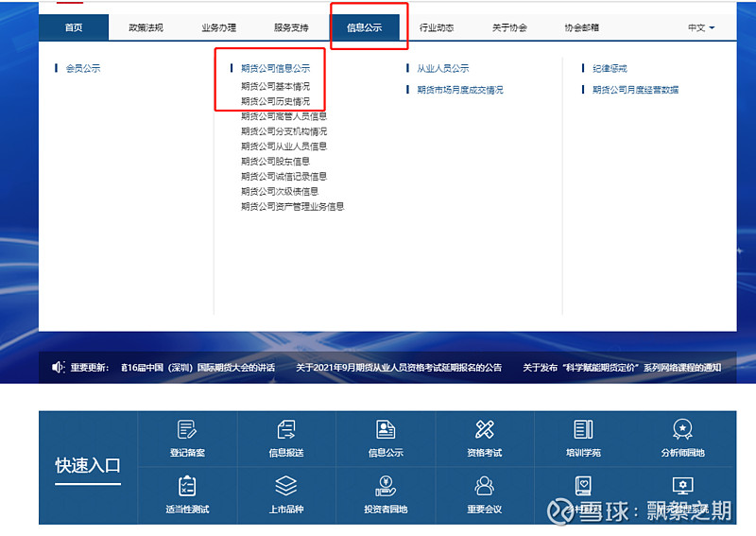Click the book-with-heart quick entry icon
756x536 pixels.
coord(583,486)
